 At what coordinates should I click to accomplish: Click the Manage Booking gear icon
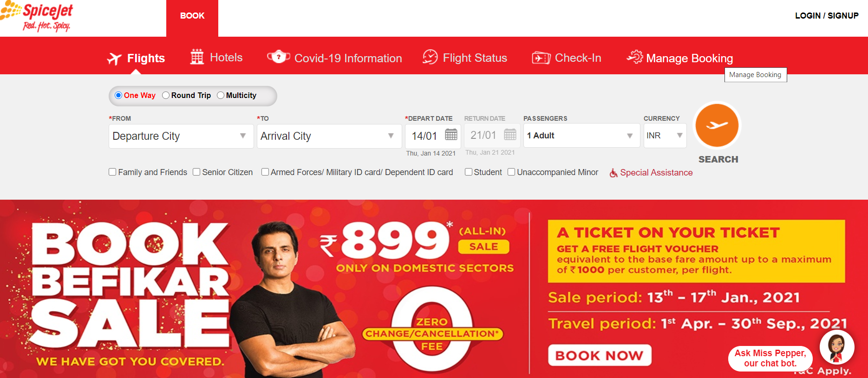pyautogui.click(x=635, y=57)
